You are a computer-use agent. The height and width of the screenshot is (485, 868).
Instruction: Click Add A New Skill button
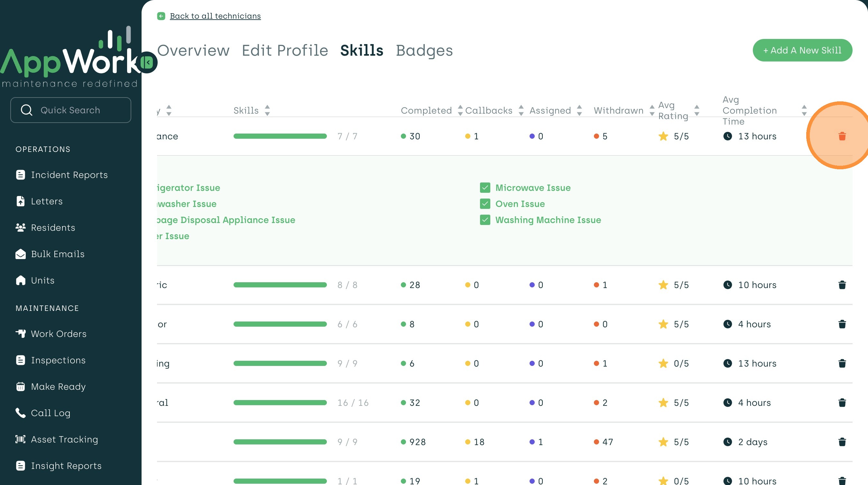tap(802, 50)
